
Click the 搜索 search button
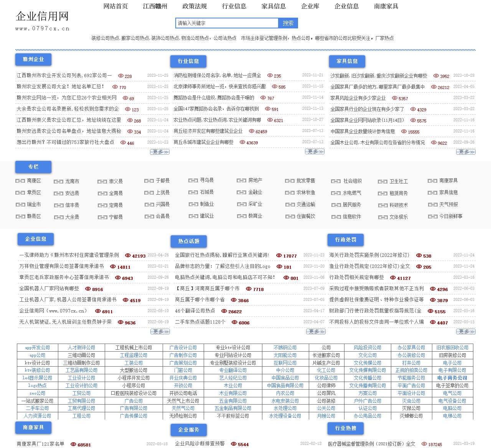[x=288, y=23]
